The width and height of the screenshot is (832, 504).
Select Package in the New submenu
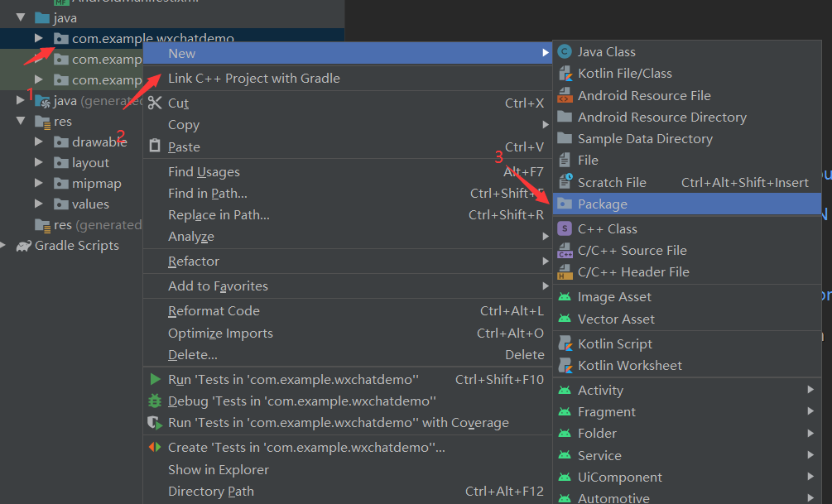(687, 204)
